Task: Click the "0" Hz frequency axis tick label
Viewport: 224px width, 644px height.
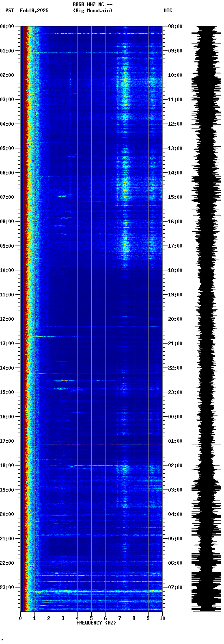Action: tap(20, 618)
